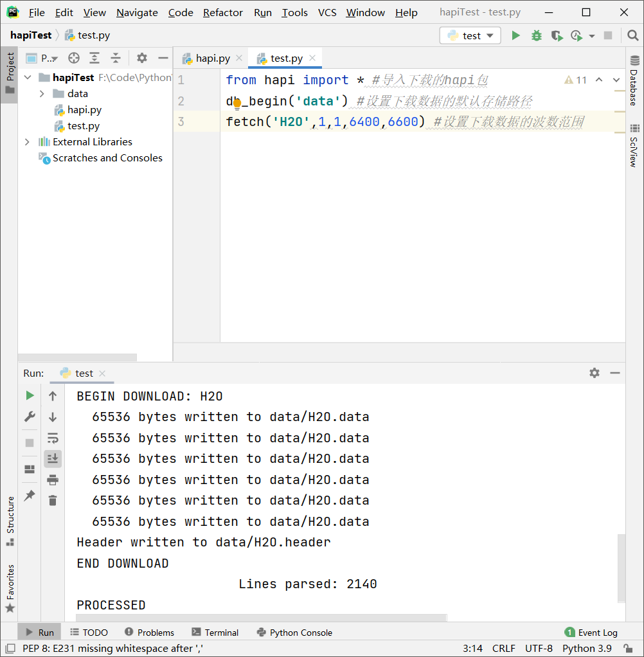Image resolution: width=644 pixels, height=657 pixels.
Task: Rerun test in Run panel
Action: pos(30,395)
